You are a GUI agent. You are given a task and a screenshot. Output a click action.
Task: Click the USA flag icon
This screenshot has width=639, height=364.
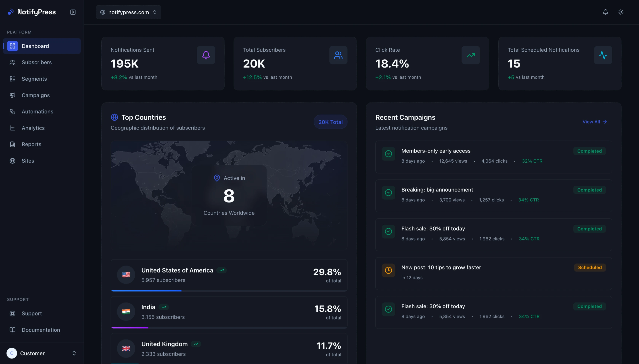pyautogui.click(x=126, y=275)
